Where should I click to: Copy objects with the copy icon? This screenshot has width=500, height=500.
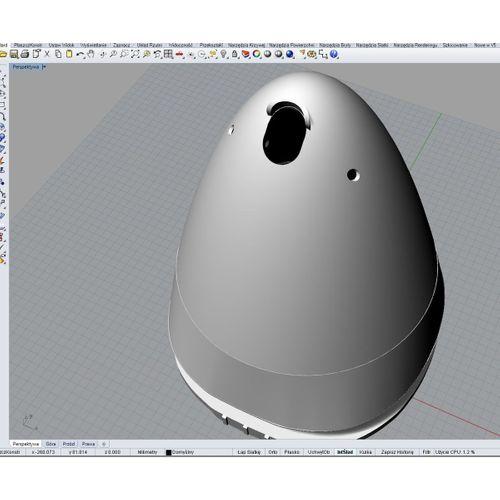click(58, 54)
